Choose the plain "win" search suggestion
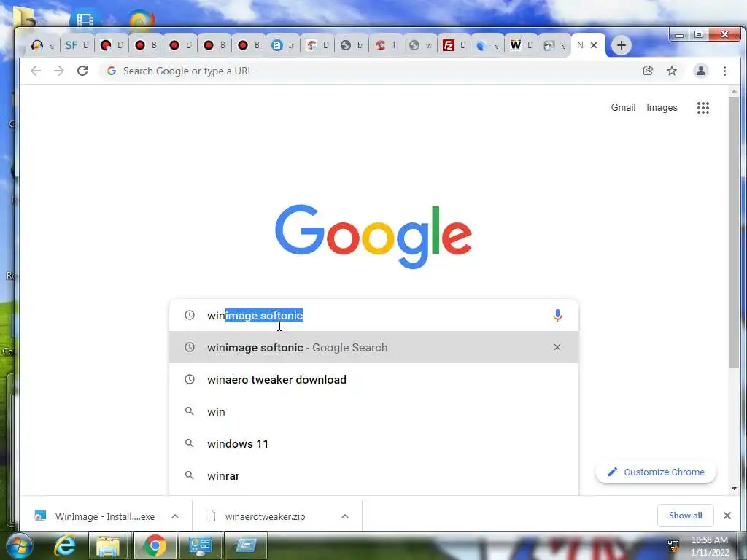This screenshot has width=747, height=560. tap(373, 411)
